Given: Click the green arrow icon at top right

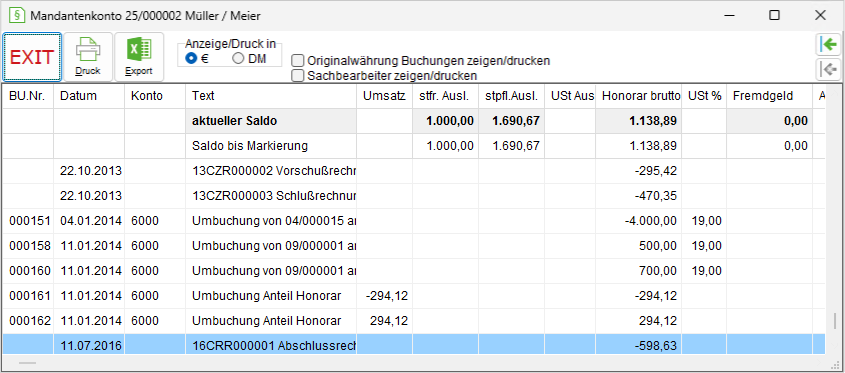Looking at the screenshot, I should [x=829, y=45].
